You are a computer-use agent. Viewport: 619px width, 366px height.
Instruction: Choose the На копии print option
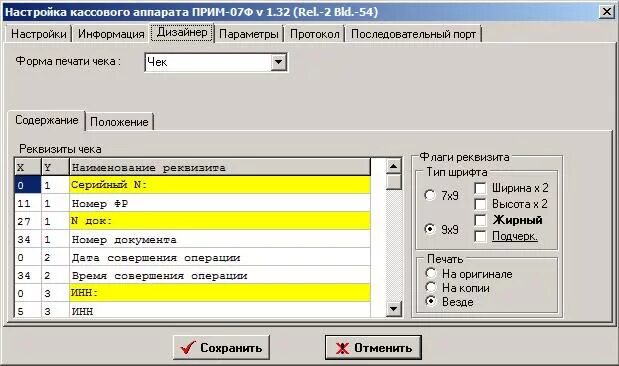click(x=431, y=287)
